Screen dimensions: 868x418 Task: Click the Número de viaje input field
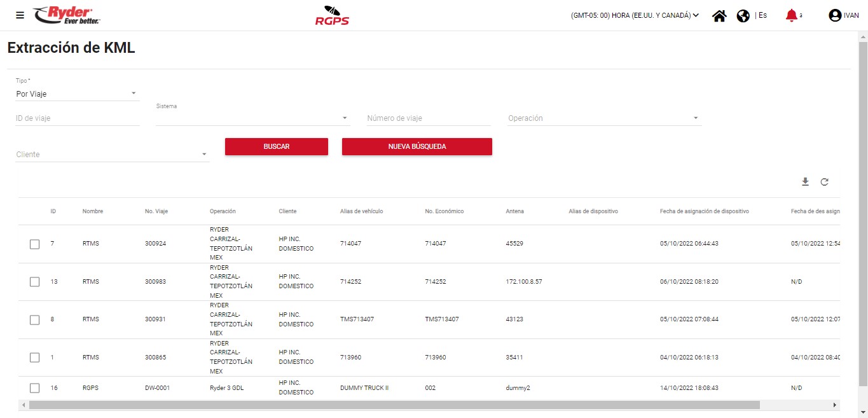coord(429,118)
